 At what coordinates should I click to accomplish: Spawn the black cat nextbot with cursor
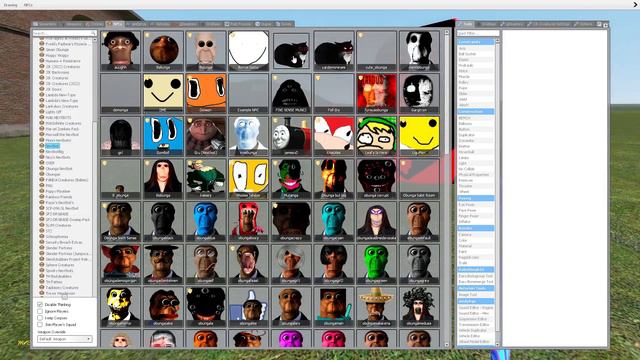click(x=291, y=51)
